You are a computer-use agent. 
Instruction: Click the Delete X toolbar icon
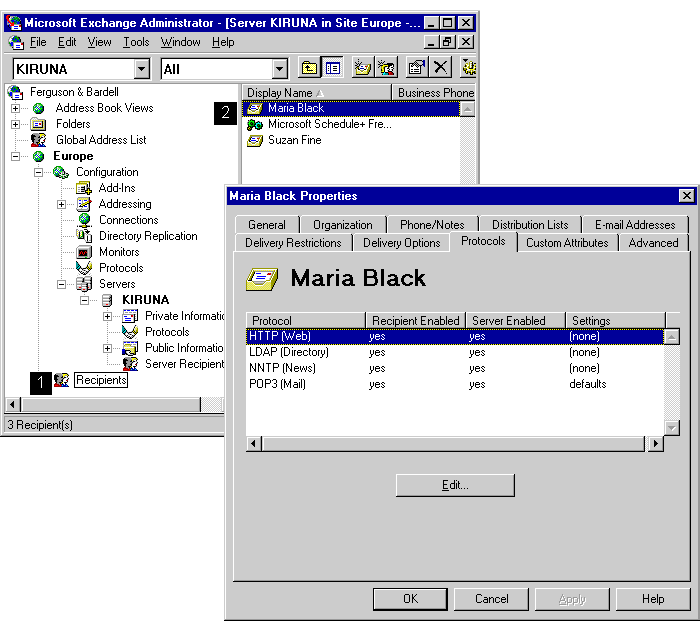(440, 68)
